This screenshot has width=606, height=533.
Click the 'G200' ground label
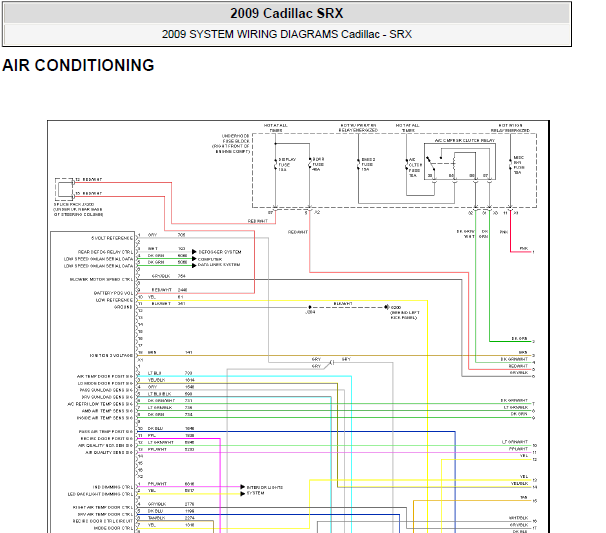tap(396, 308)
